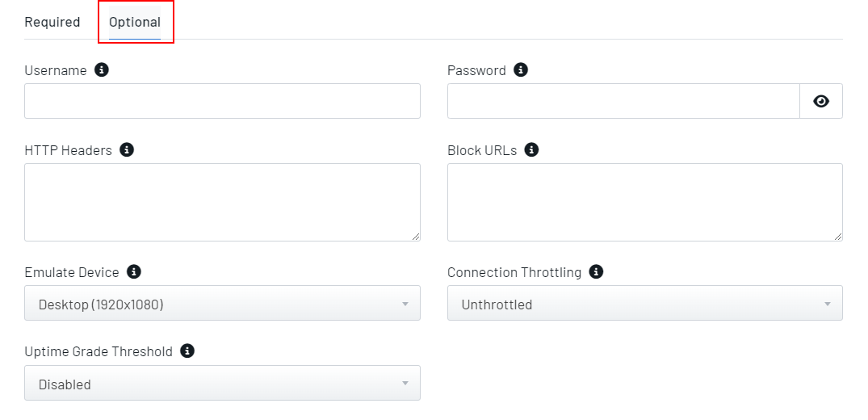The image size is (868, 420).
Task: Expand the Connection Throttling Unthrottled dropdown
Action: (x=645, y=303)
